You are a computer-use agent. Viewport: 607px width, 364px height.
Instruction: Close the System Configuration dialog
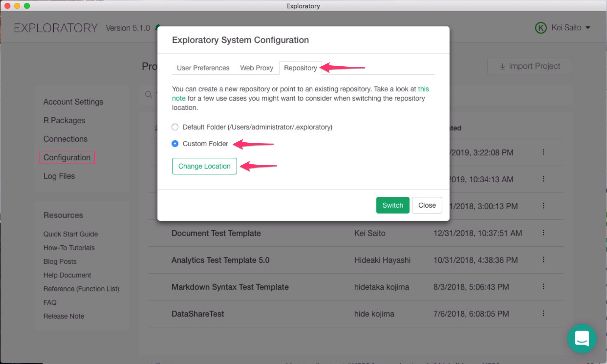(427, 205)
